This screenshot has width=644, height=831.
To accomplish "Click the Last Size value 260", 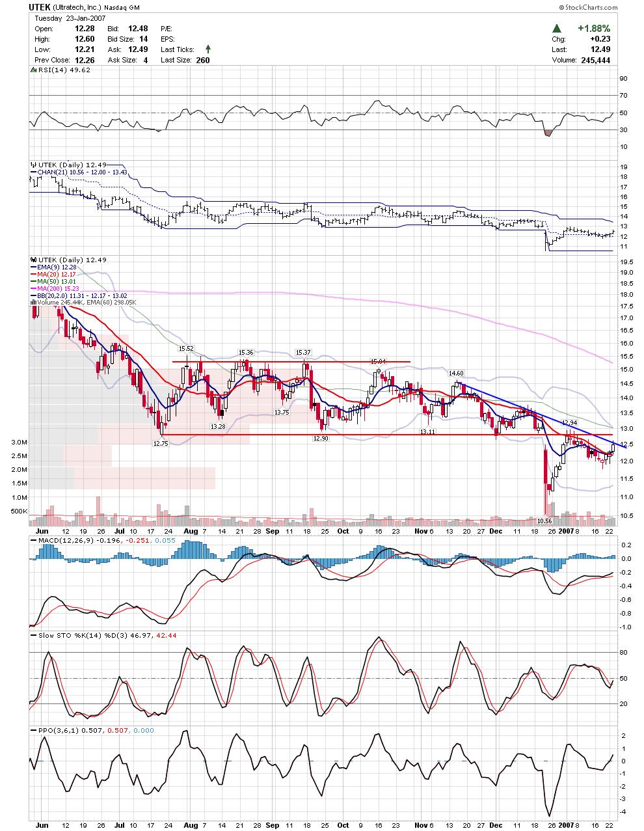I will [x=203, y=60].
